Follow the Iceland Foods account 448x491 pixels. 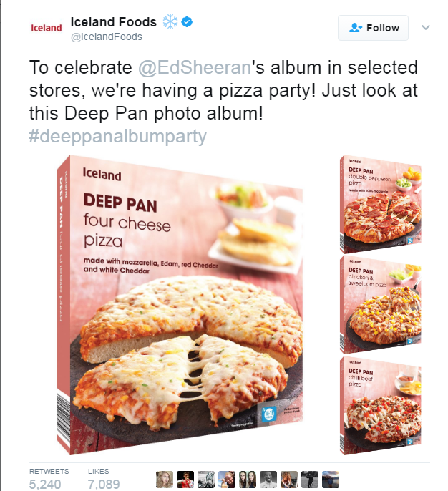(373, 28)
